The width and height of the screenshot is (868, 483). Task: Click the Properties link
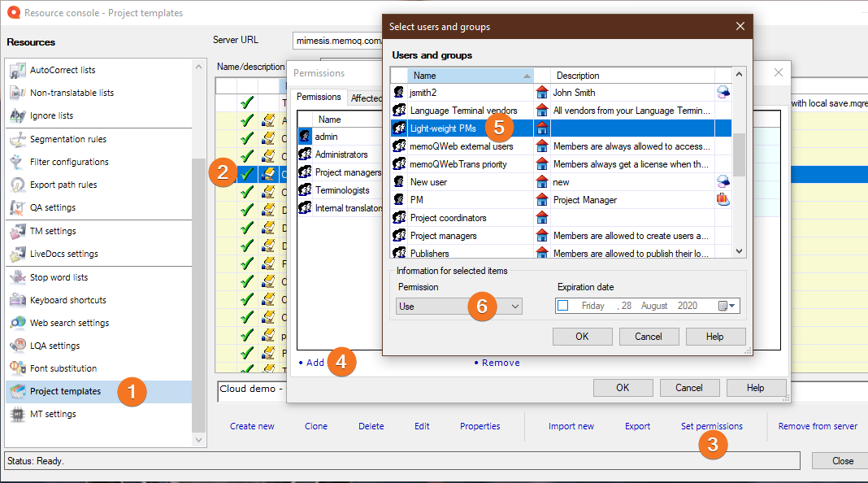pos(480,426)
